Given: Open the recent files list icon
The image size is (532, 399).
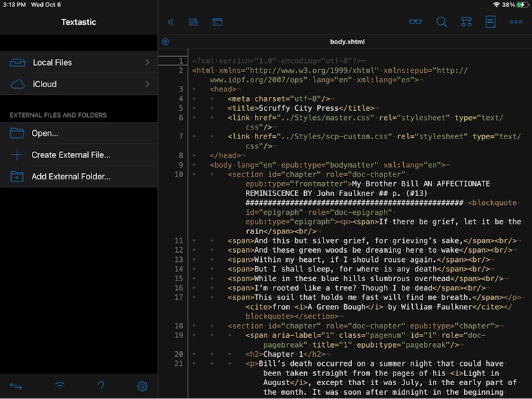Looking at the screenshot, I should pos(193,22).
